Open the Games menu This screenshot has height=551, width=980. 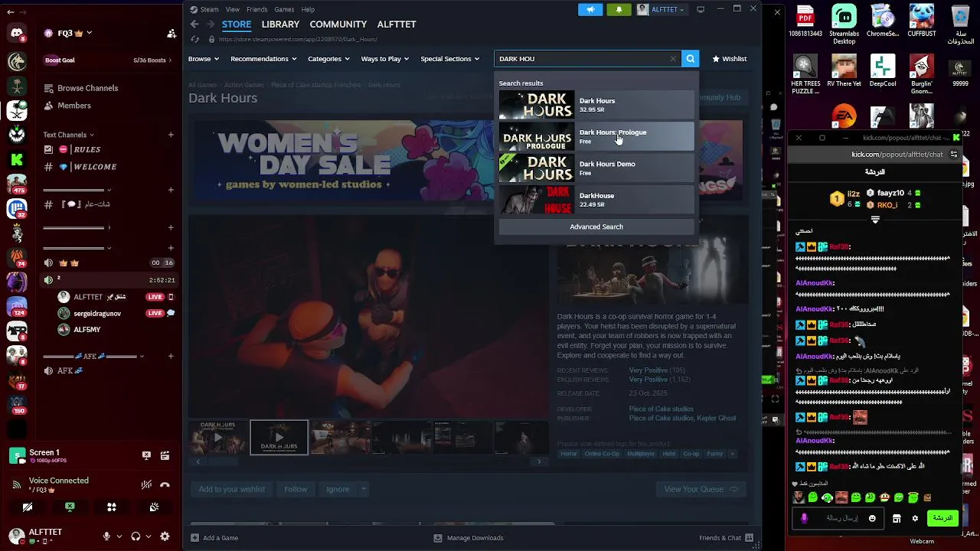pyautogui.click(x=284, y=9)
